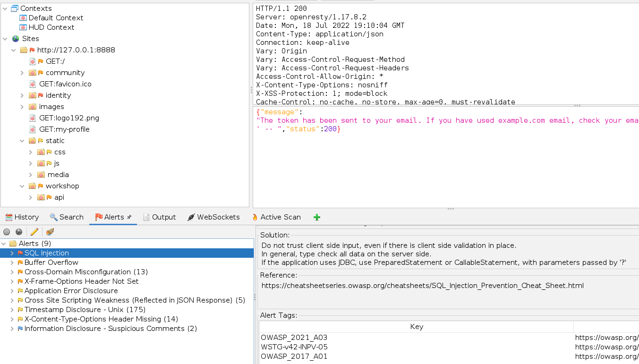This screenshot has height=364, width=639.
Task: Toggle the dark globe icon in Alerts toolbar
Action: [x=18, y=231]
